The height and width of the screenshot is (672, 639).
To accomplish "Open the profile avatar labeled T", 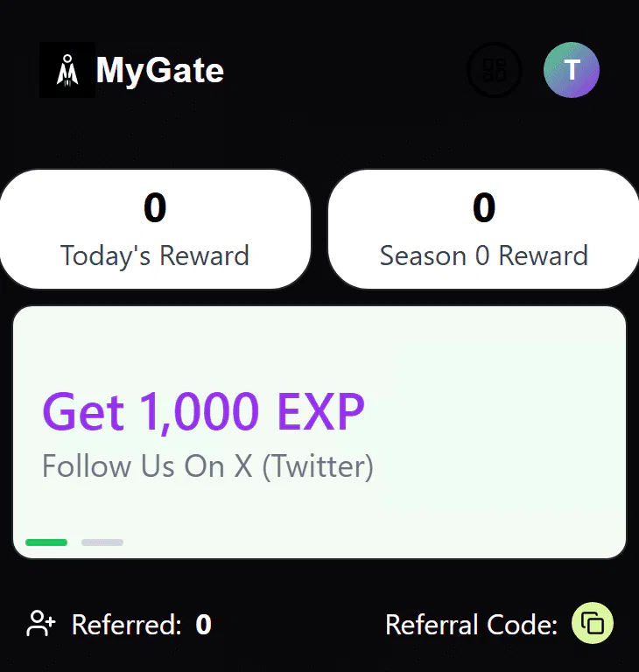I will [x=572, y=70].
